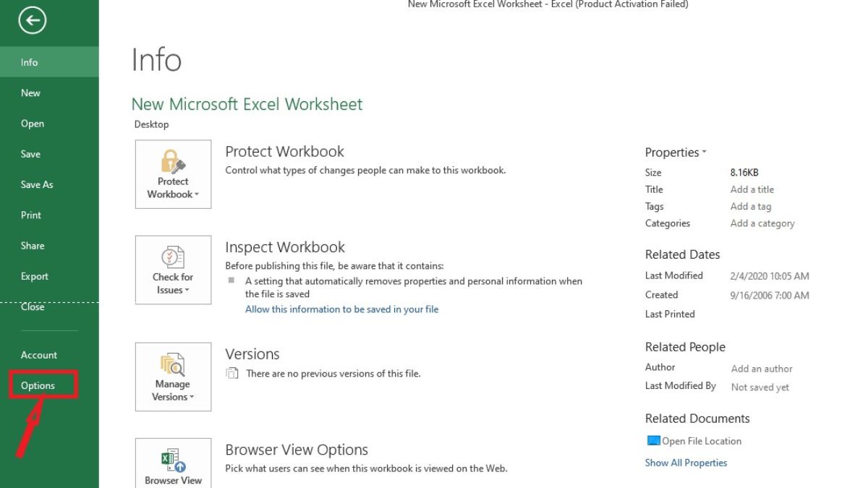Click 'Allow this information to be saved' link

click(x=341, y=309)
